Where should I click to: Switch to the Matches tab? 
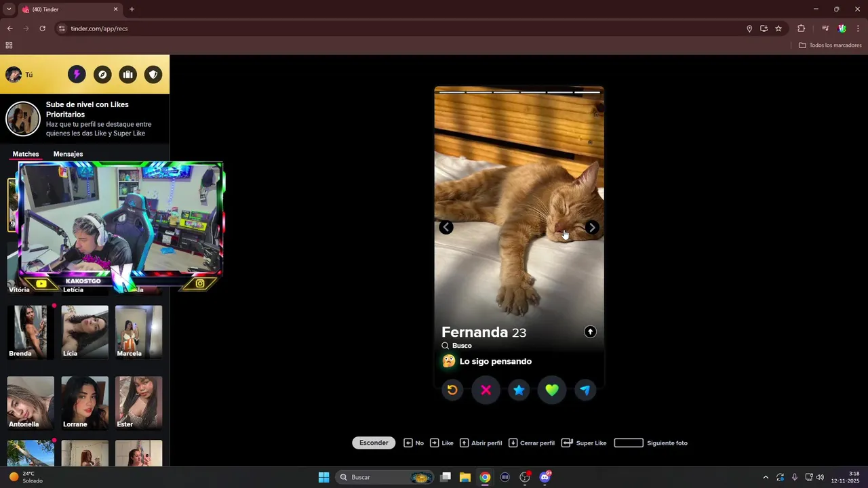(26, 154)
